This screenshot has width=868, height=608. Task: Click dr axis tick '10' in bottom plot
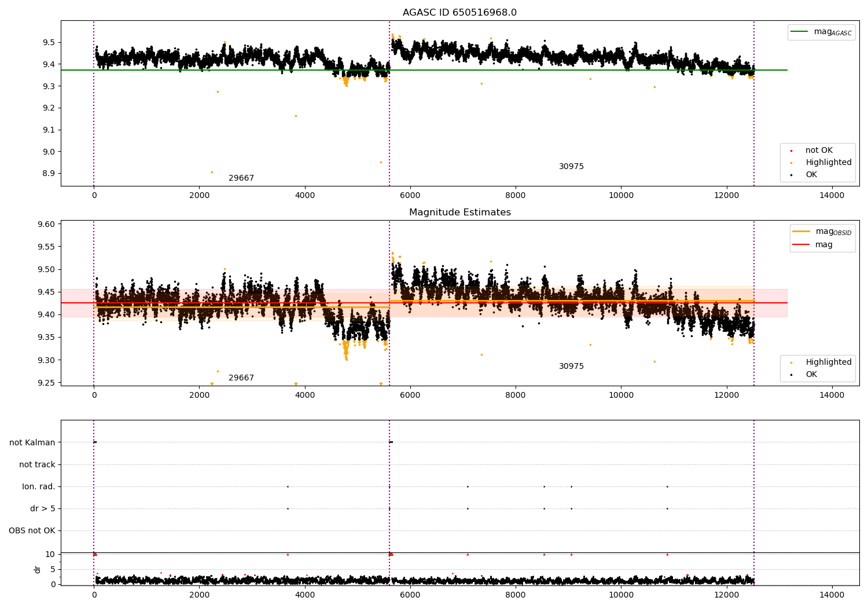click(x=50, y=554)
